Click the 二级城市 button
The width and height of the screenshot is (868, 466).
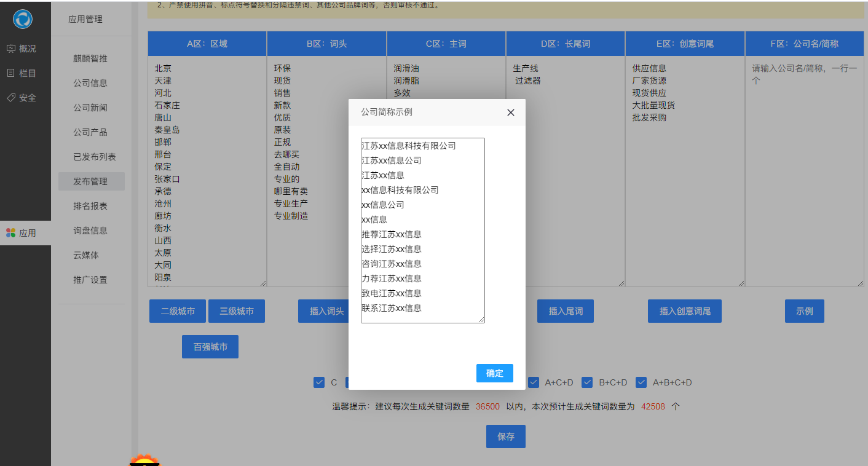(178, 311)
